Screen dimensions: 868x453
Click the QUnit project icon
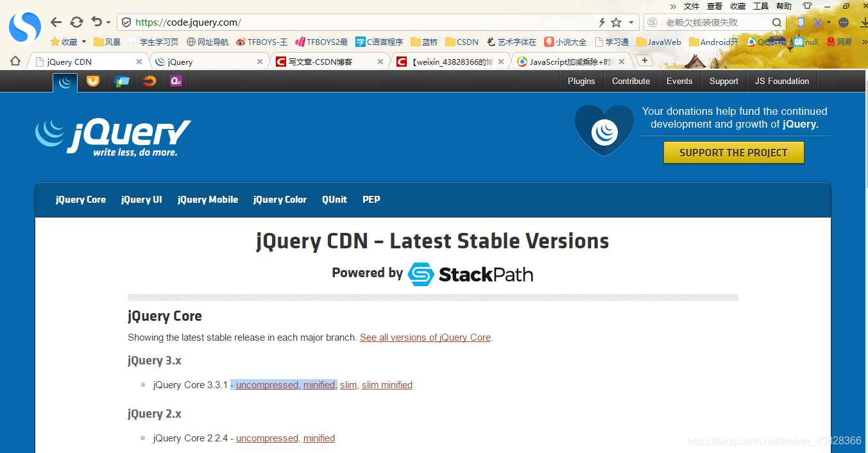(x=176, y=81)
